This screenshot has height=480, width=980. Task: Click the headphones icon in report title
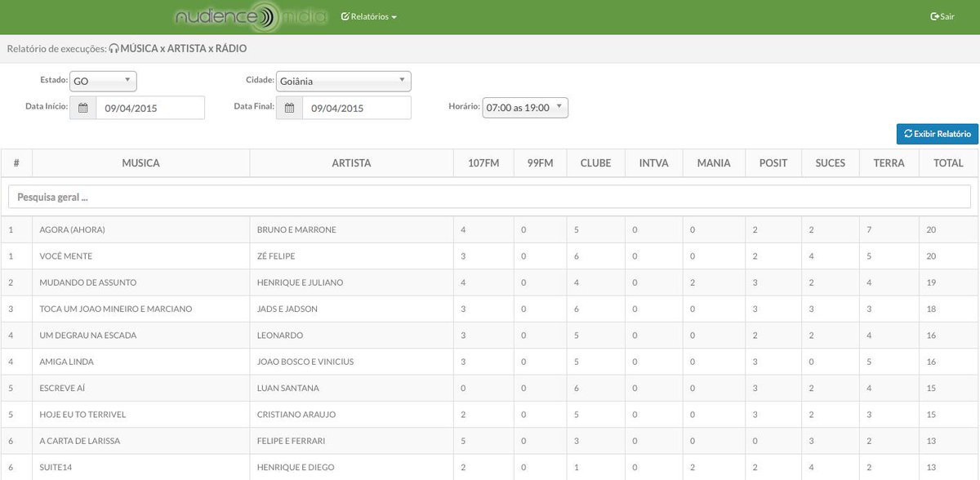114,49
